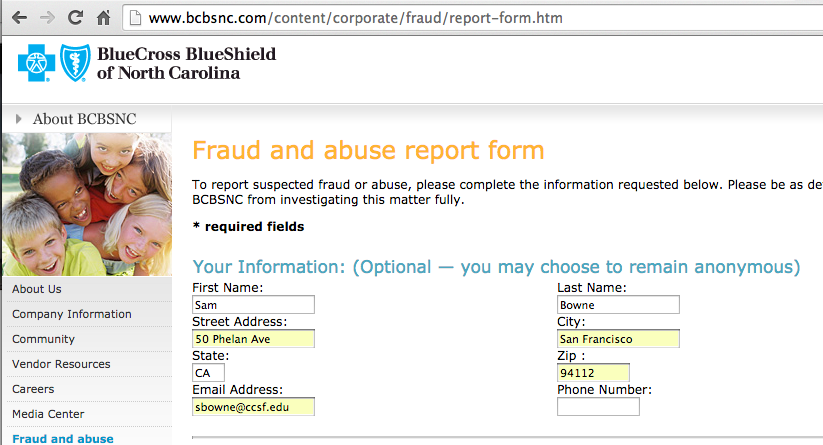Click the BlueCross BlueShield logo

tap(146, 63)
